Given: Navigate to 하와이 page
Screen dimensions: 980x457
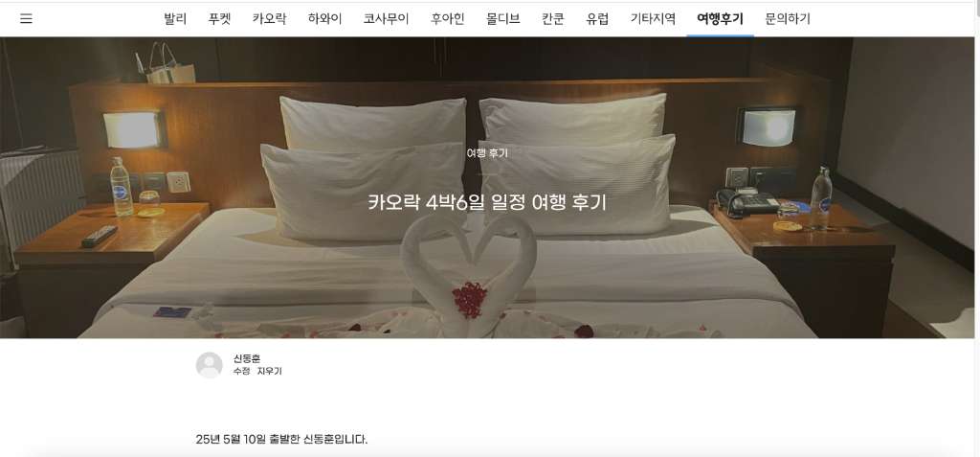Looking at the screenshot, I should [325, 19].
